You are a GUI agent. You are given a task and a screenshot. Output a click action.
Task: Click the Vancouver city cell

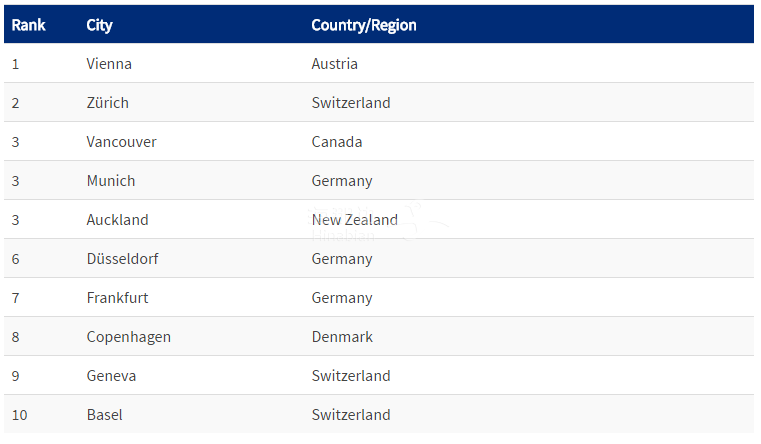(x=122, y=142)
